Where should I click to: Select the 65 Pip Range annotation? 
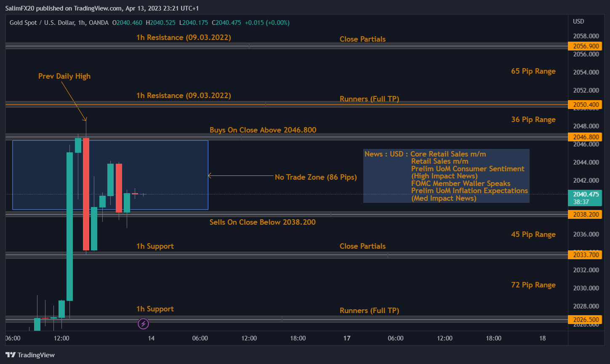click(533, 71)
